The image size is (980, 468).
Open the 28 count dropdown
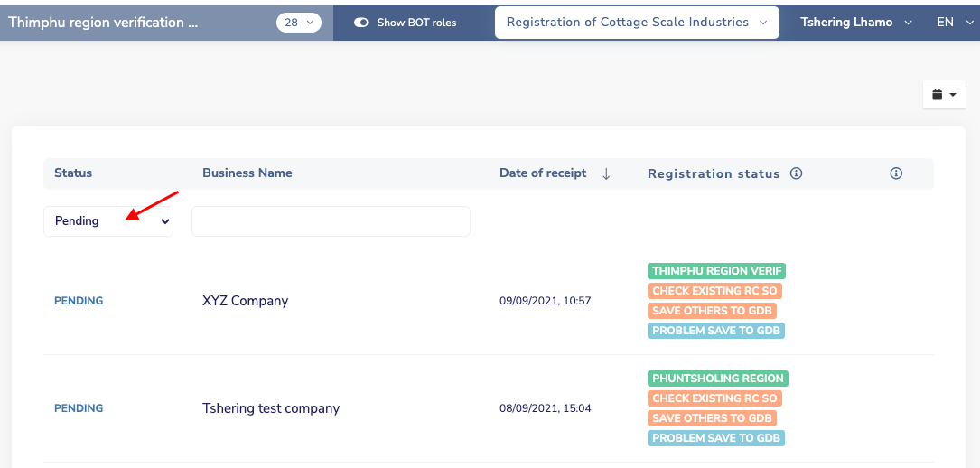(x=299, y=23)
